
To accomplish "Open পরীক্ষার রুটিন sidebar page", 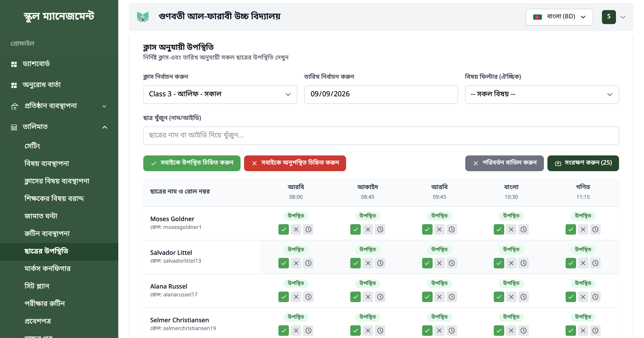I will (x=59, y=304).
